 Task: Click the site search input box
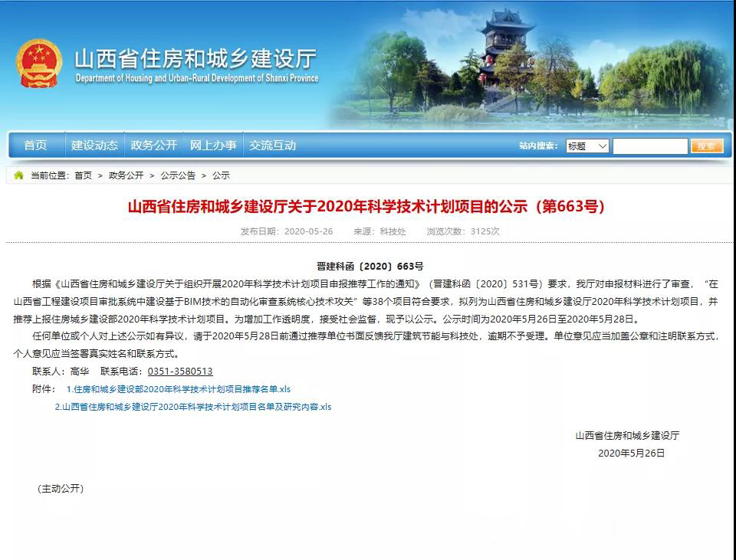[649, 146]
